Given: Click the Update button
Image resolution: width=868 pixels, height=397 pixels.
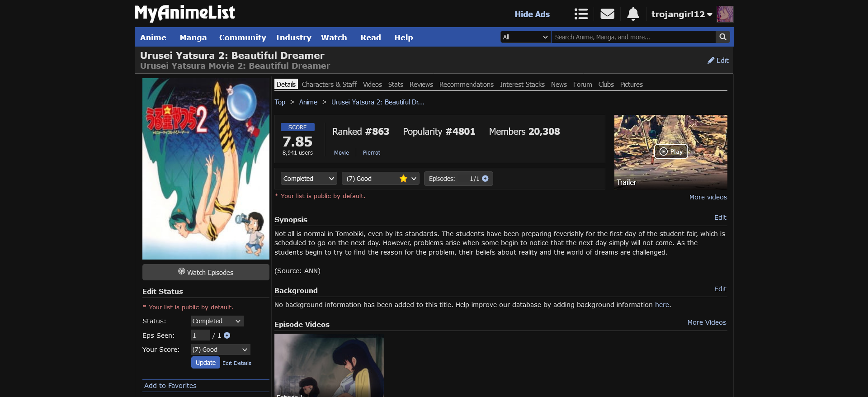Looking at the screenshot, I should [206, 363].
